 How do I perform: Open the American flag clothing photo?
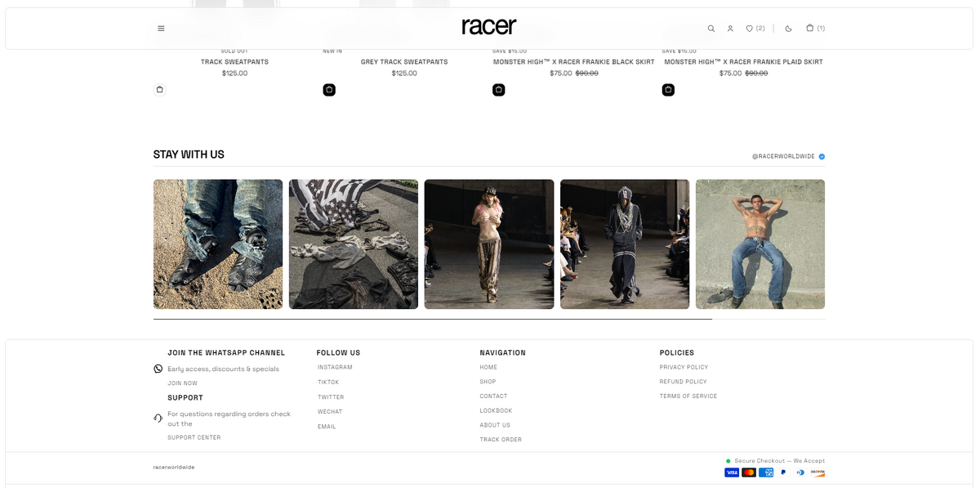[354, 244]
